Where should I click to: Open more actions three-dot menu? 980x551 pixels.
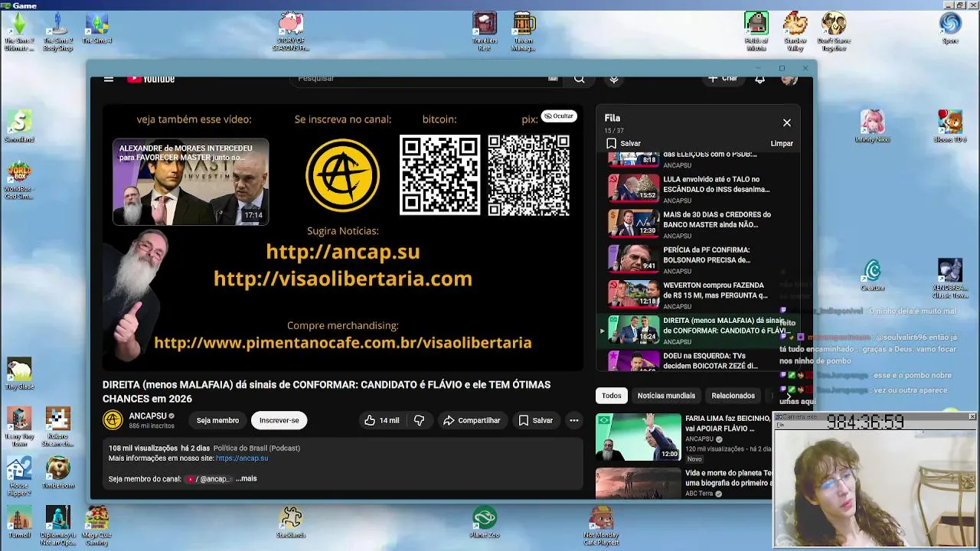(573, 420)
